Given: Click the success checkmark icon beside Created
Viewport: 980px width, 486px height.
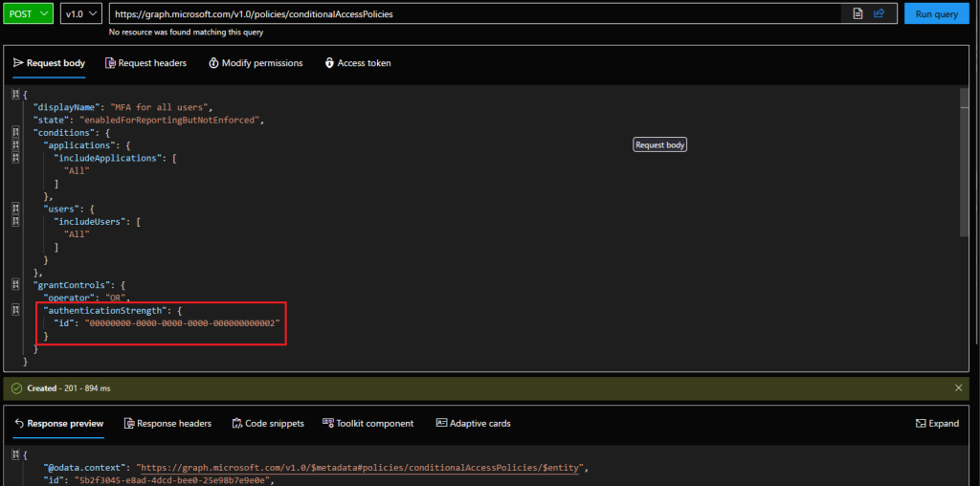Looking at the screenshot, I should click(15, 388).
